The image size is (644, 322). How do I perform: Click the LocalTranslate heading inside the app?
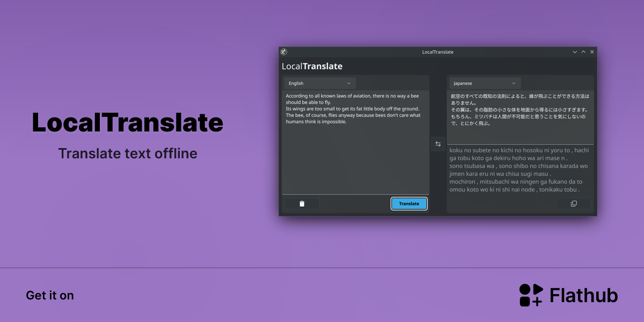click(312, 67)
